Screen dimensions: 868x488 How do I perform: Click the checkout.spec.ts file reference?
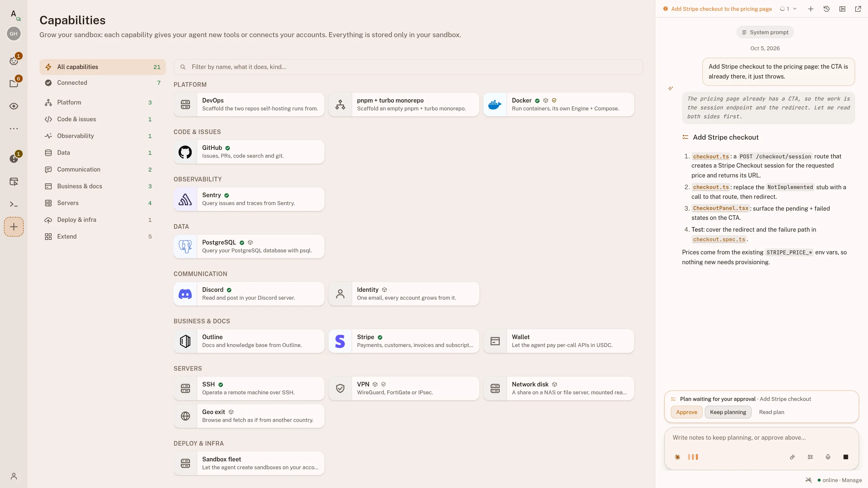coord(719,240)
